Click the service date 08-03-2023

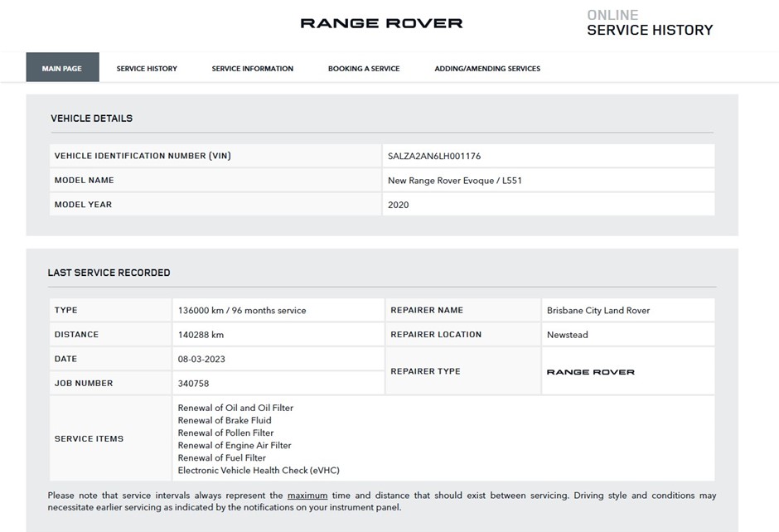click(x=201, y=360)
